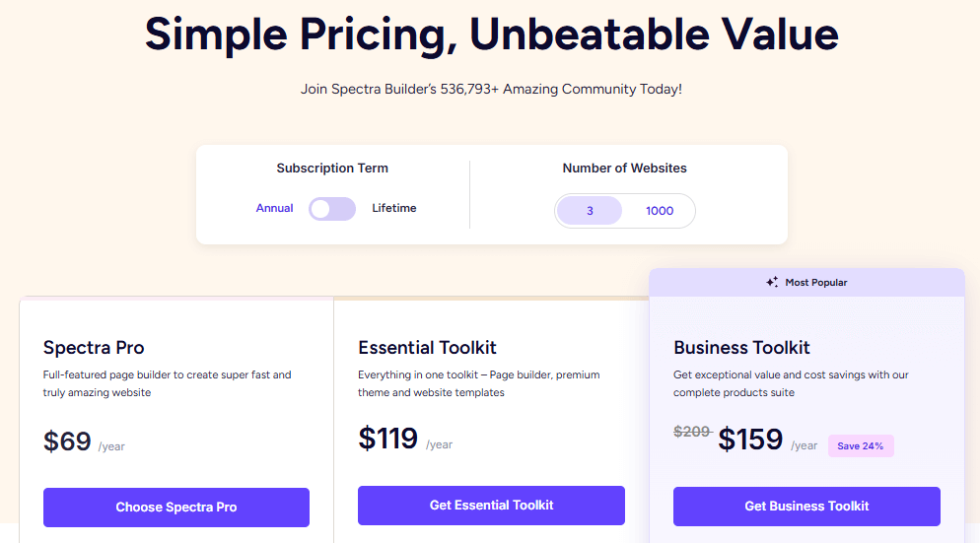Click Choose Spectra Pro button
This screenshot has height=543, width=980.
(176, 508)
